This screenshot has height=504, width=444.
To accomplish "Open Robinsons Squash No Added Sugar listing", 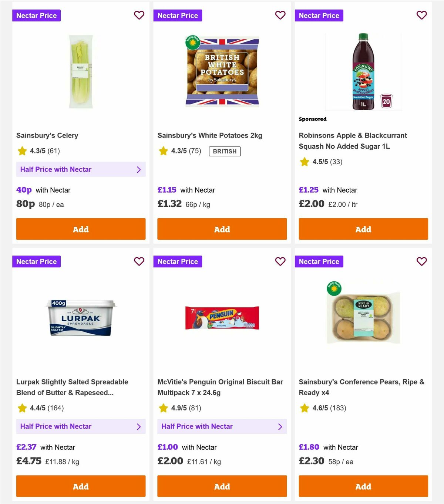I will (353, 141).
